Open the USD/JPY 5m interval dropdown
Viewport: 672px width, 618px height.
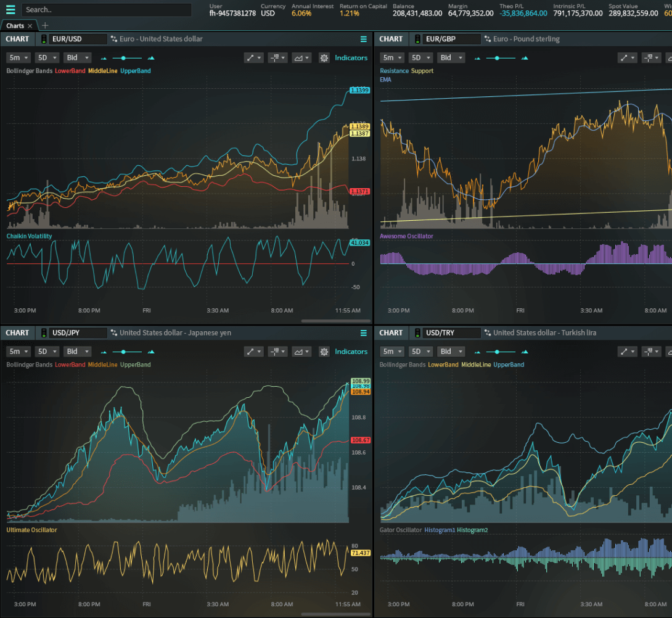point(18,351)
